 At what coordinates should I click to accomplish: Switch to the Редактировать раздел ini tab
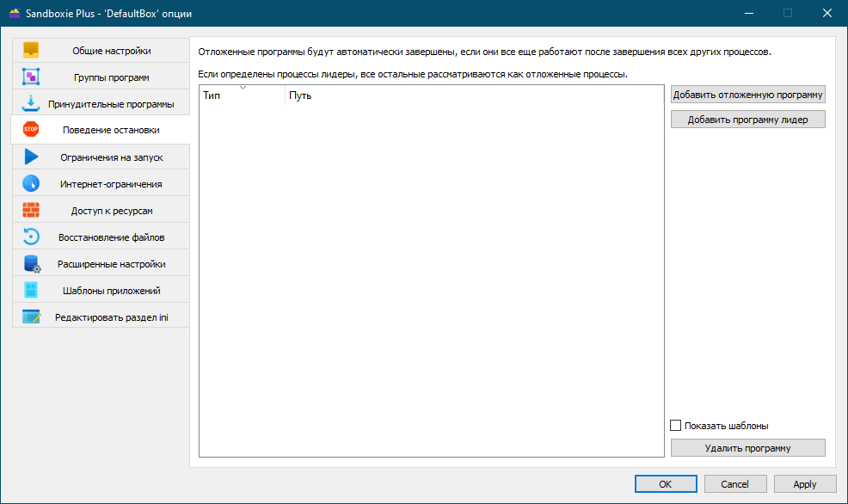pyautogui.click(x=101, y=317)
